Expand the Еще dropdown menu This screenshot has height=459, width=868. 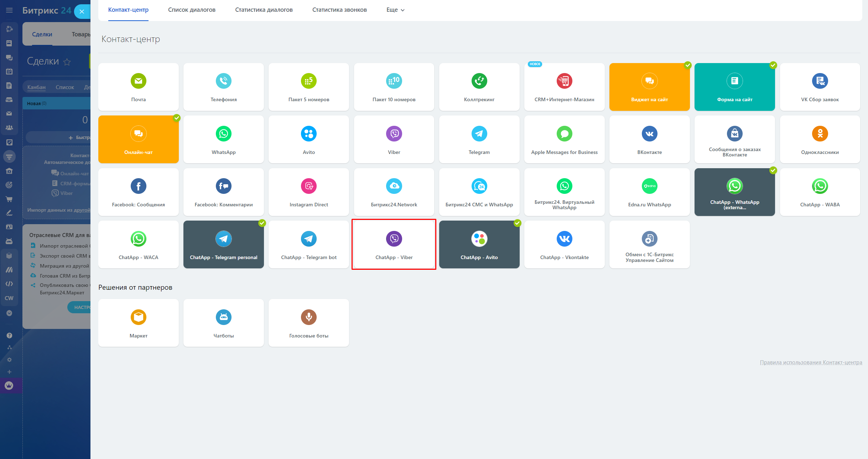point(395,10)
